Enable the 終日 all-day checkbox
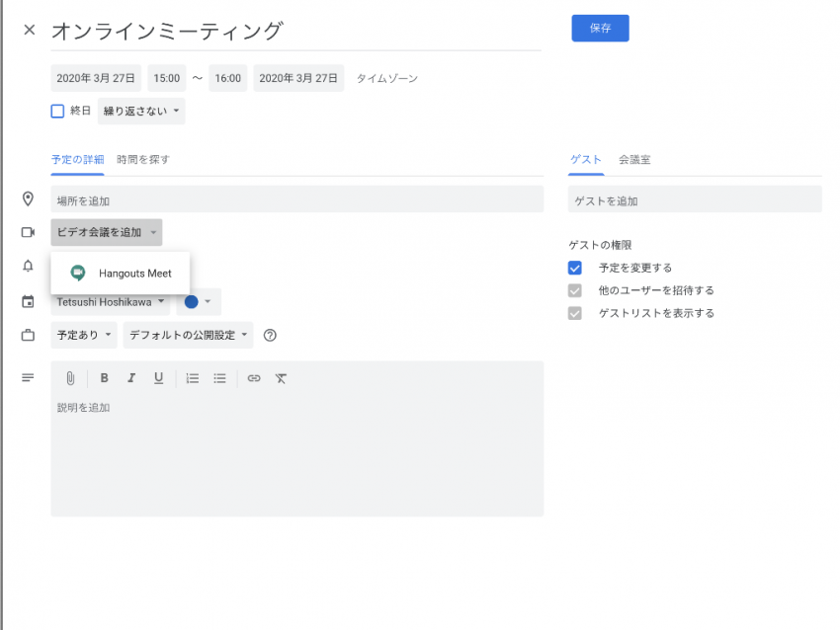Image resolution: width=840 pixels, height=630 pixels. (x=57, y=111)
